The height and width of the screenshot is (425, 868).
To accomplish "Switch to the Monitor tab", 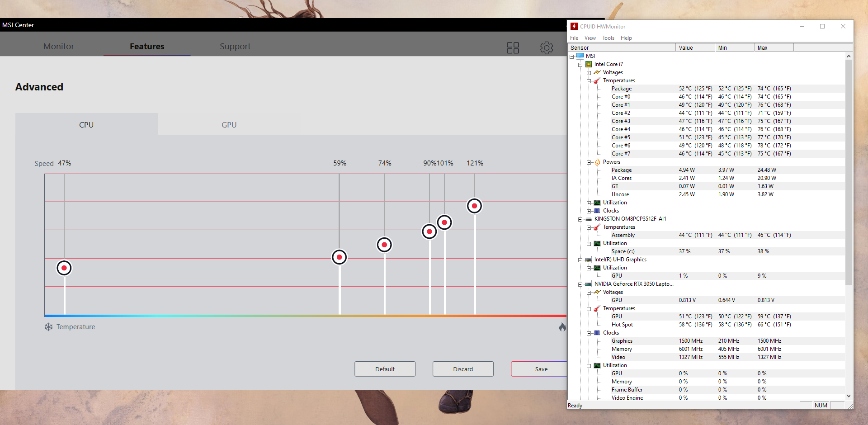I will (x=59, y=46).
